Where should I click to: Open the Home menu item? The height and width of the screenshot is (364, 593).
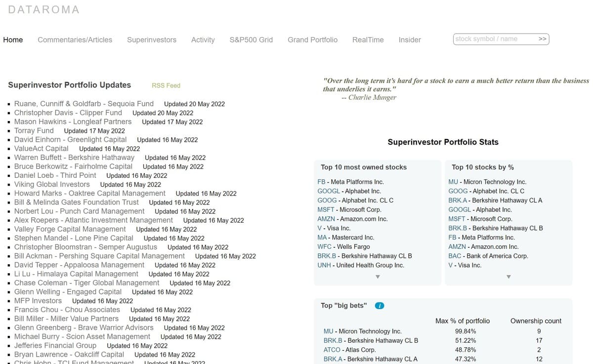(x=13, y=40)
